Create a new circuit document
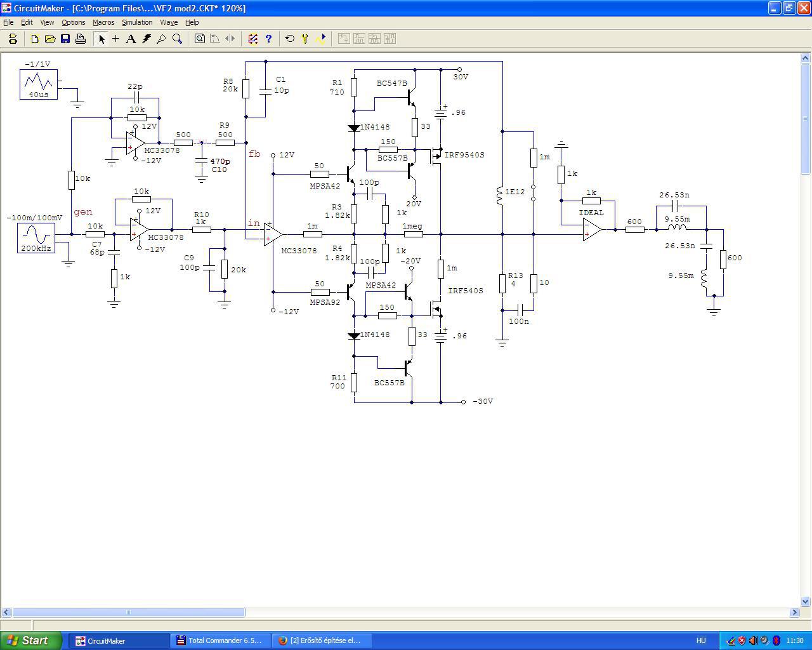The width and height of the screenshot is (812, 650). 35,39
